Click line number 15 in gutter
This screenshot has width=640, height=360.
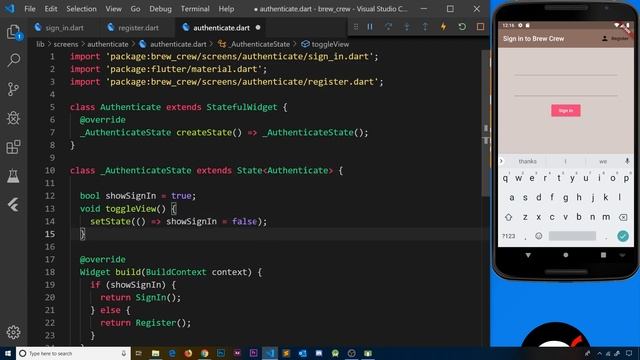50,234
